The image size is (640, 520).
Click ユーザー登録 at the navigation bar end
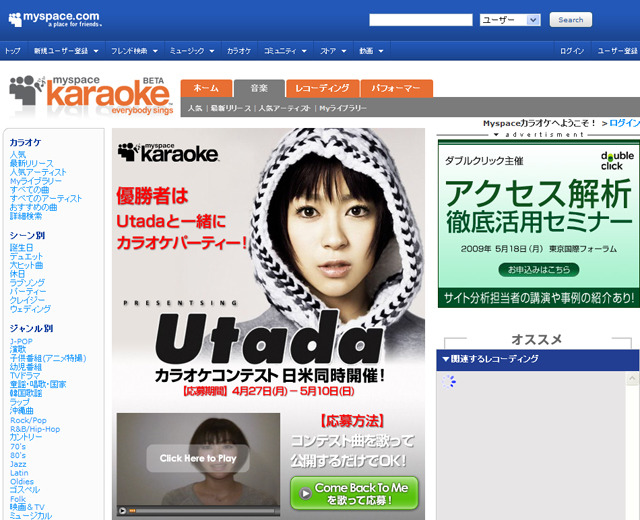pyautogui.click(x=618, y=51)
